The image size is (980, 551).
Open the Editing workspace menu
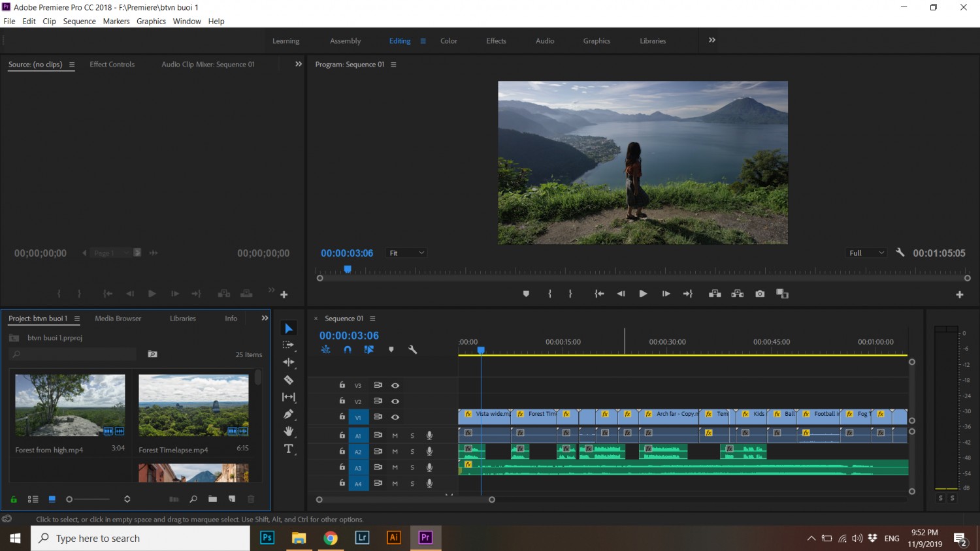[423, 40]
